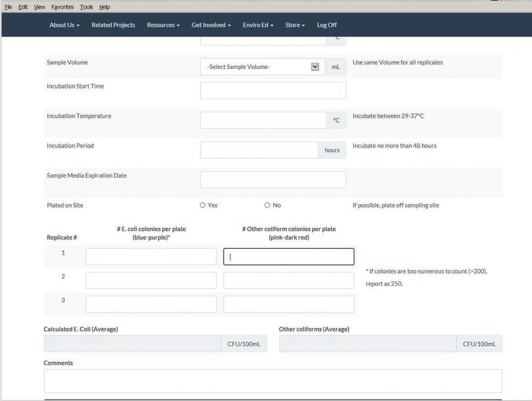Screen dimensions: 532x401
Task: Click Replicate 1 E. coli colonies field
Action: pyautogui.click(x=151, y=257)
